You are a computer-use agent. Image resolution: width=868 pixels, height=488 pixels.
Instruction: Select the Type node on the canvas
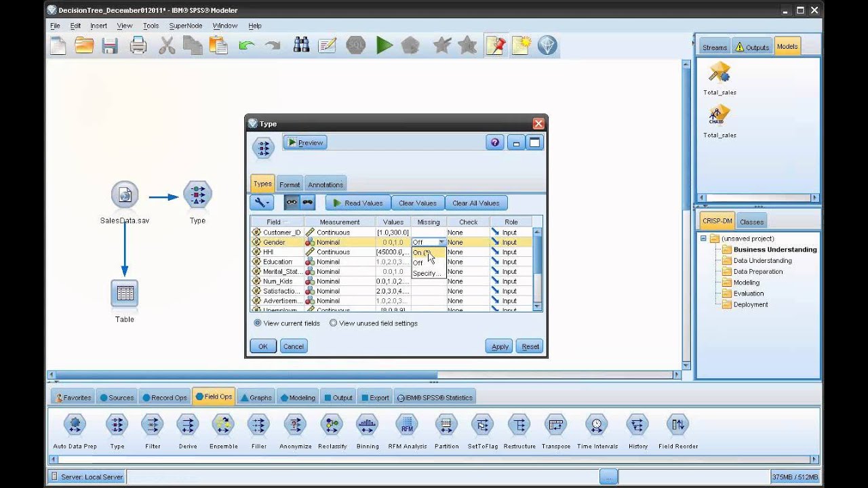tap(197, 195)
